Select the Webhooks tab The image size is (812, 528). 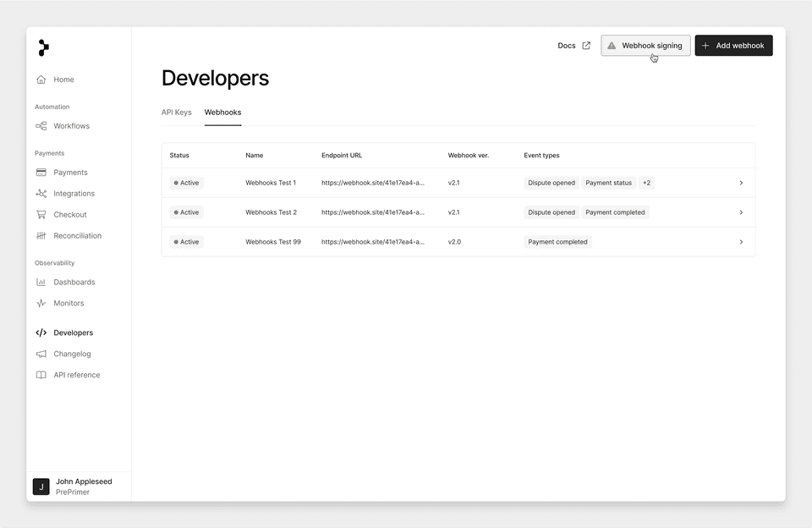coord(222,113)
